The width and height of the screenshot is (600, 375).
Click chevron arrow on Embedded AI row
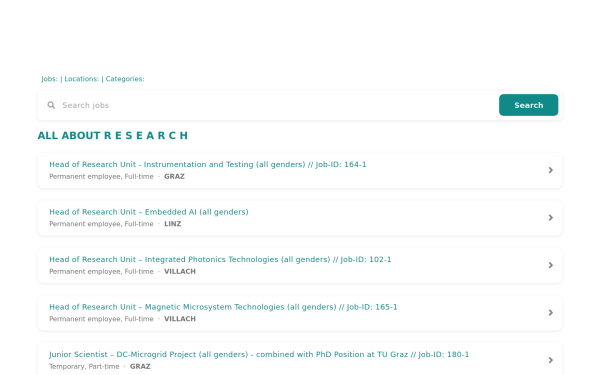(551, 217)
